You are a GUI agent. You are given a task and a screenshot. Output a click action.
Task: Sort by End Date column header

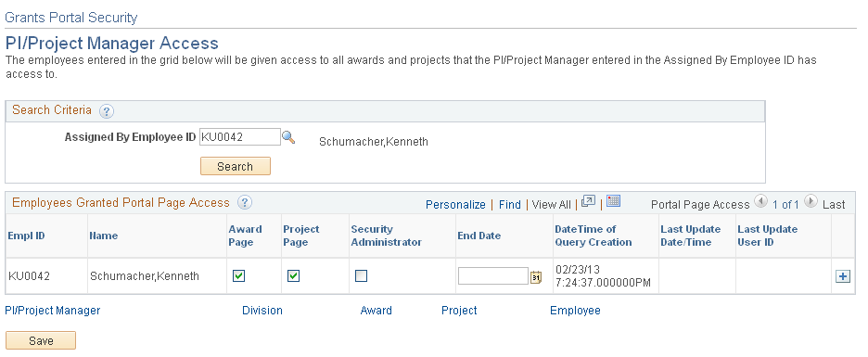[479, 236]
